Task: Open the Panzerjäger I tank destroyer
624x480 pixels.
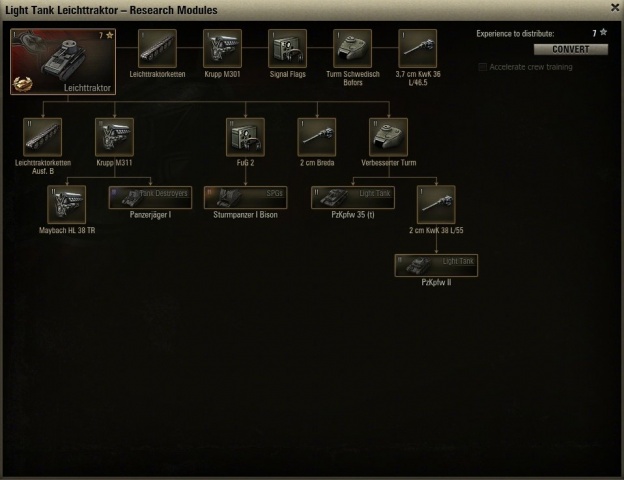Action: click(150, 197)
